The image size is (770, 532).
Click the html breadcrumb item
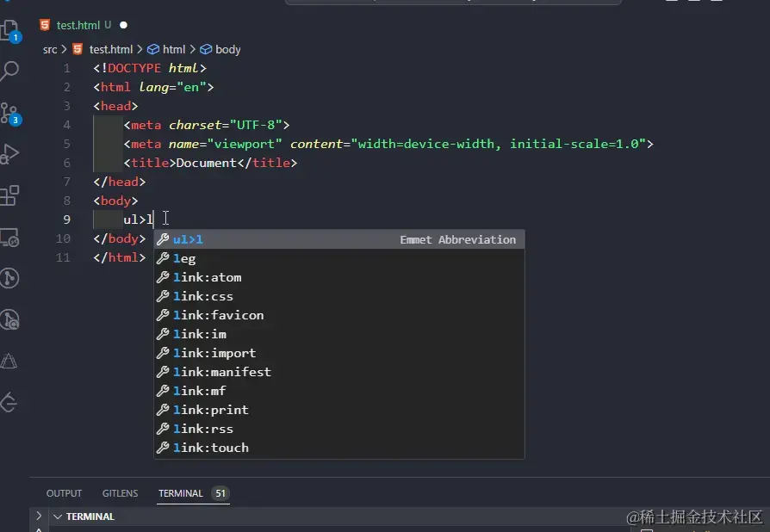(x=173, y=49)
